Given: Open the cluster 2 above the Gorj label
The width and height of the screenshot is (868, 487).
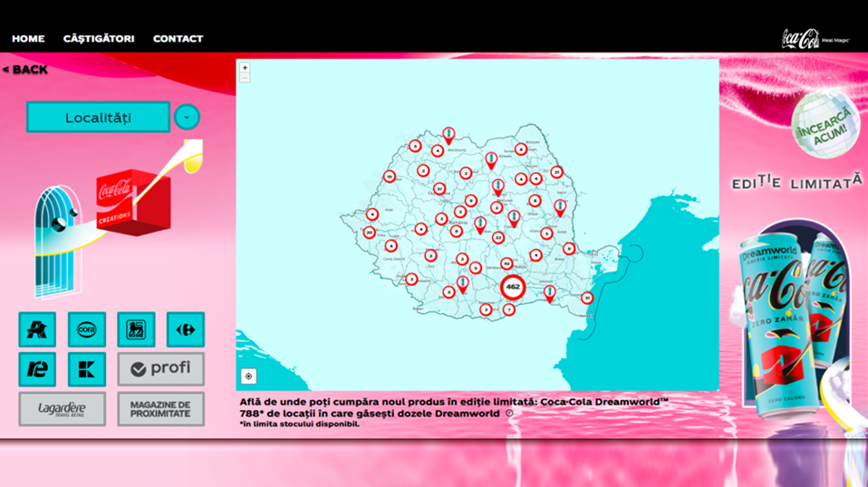Looking at the screenshot, I should coord(430,255).
